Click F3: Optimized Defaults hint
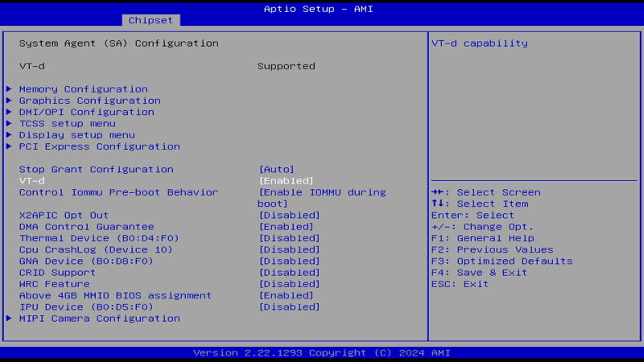Viewport: 644px width, 362px height. (x=502, y=261)
